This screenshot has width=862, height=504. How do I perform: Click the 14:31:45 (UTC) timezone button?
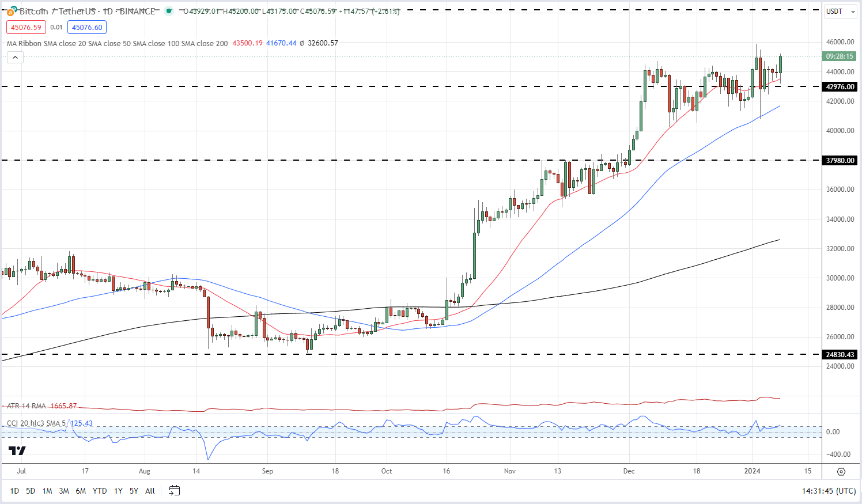[x=829, y=491]
